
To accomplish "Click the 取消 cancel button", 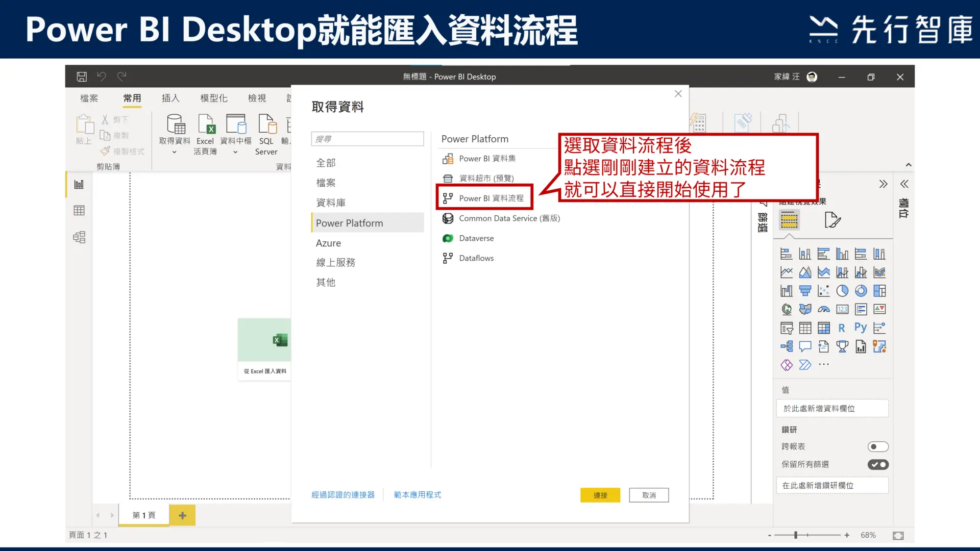I will pos(649,495).
